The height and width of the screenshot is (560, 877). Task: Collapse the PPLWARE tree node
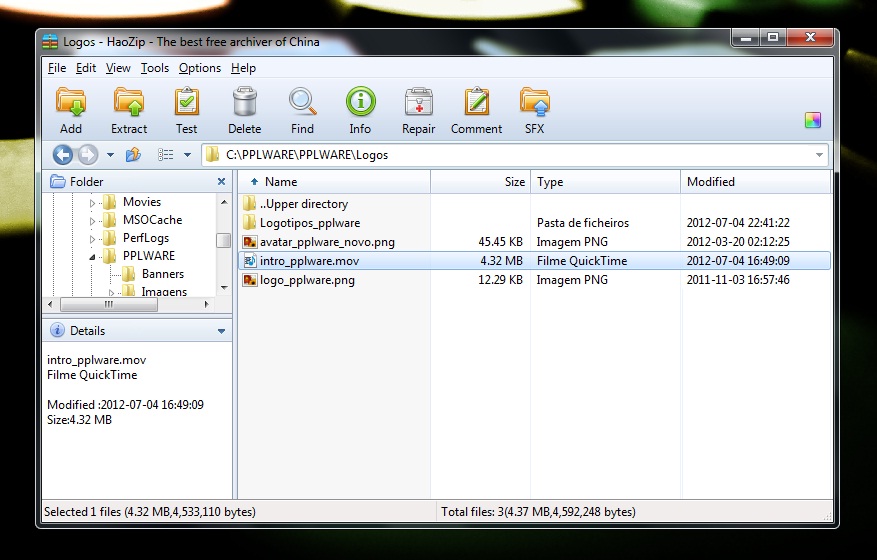pos(92,257)
